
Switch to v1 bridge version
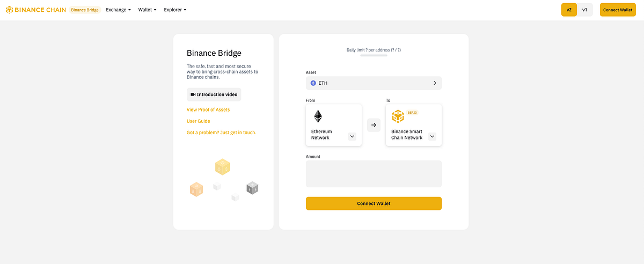pos(584,10)
